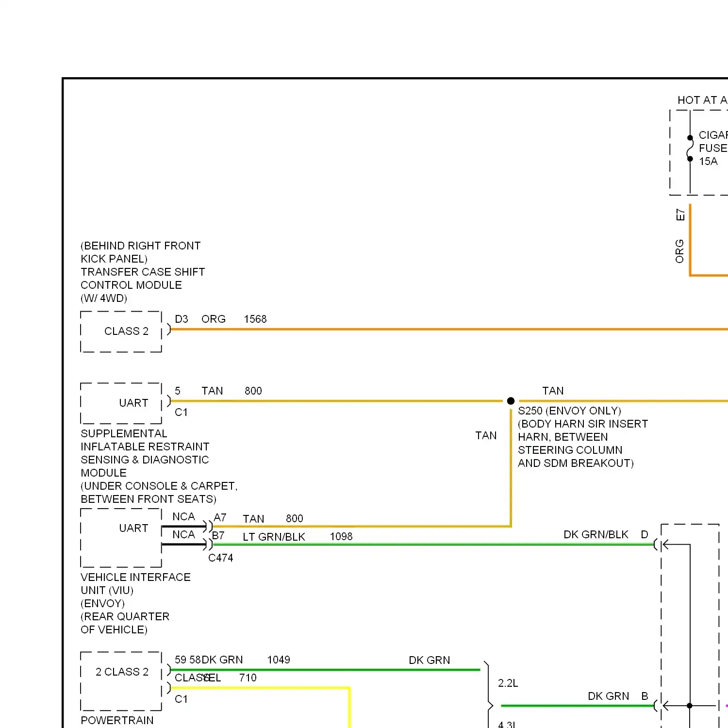
Task: Select the 2 CLASS 2 module box
Action: click(x=121, y=681)
